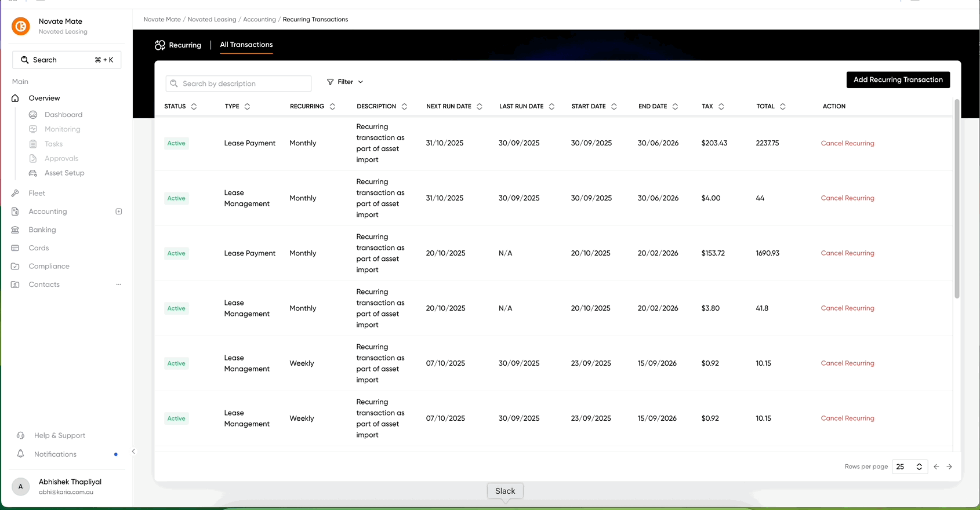This screenshot has height=510, width=980.
Task: Open the Notifications bell icon
Action: pos(21,454)
